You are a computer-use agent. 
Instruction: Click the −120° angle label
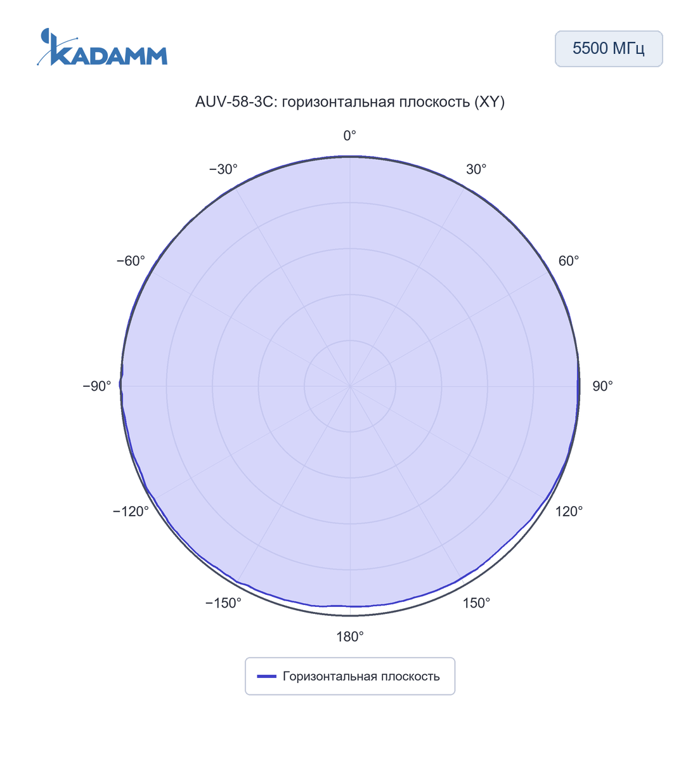coord(131,512)
